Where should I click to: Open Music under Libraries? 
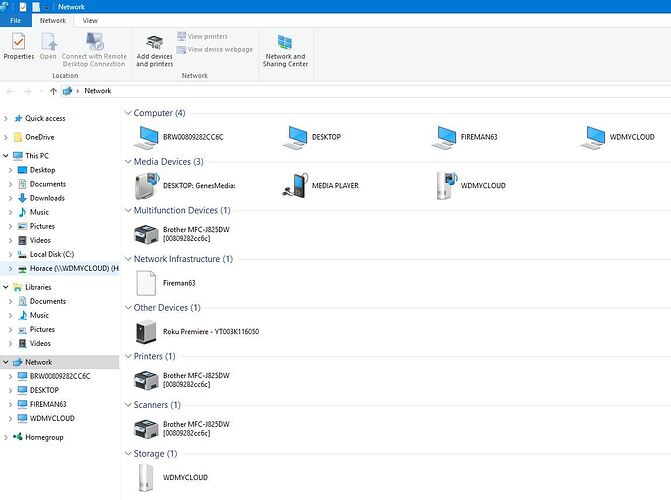point(39,315)
